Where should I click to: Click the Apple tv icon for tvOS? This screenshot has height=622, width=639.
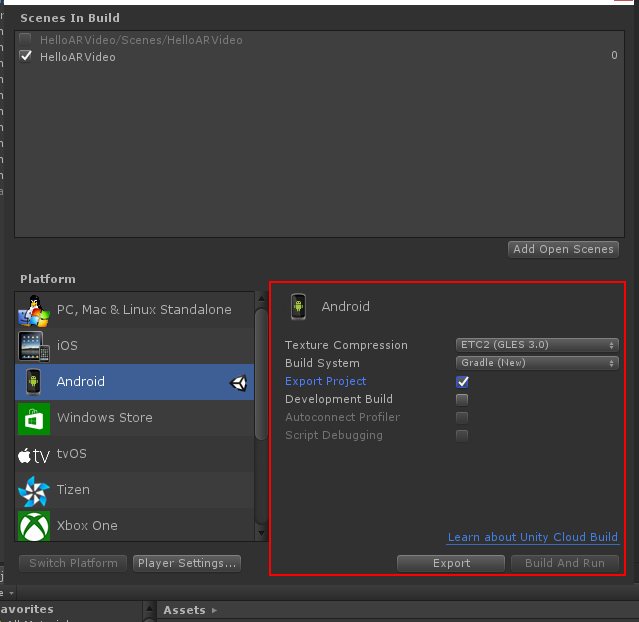[34, 455]
